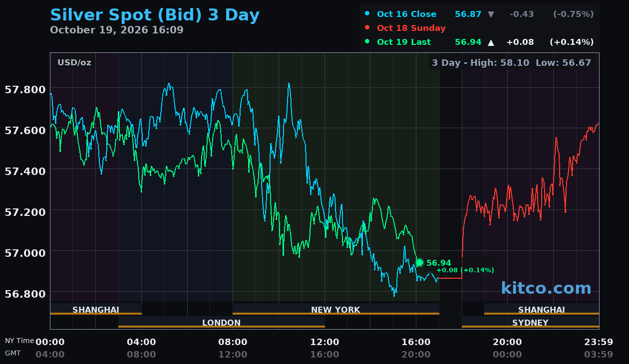Screen dimensions: 629x364
Task: Click the 12:00 NY time tick
Action: [x=324, y=342]
